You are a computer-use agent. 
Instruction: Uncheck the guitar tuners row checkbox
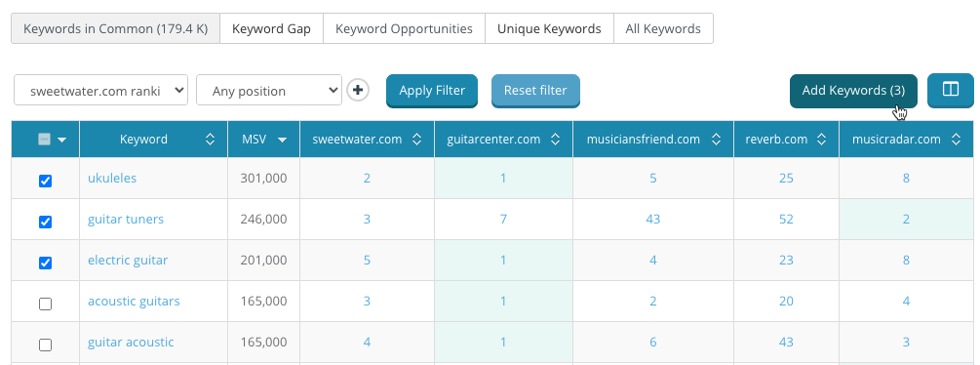(x=45, y=222)
